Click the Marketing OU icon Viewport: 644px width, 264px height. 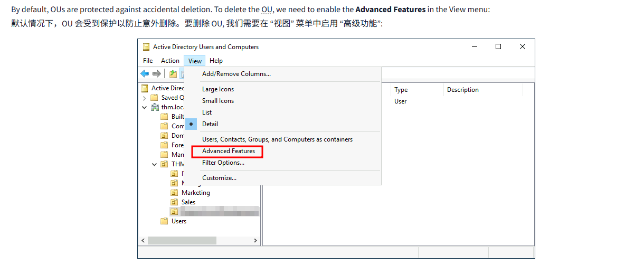click(174, 193)
